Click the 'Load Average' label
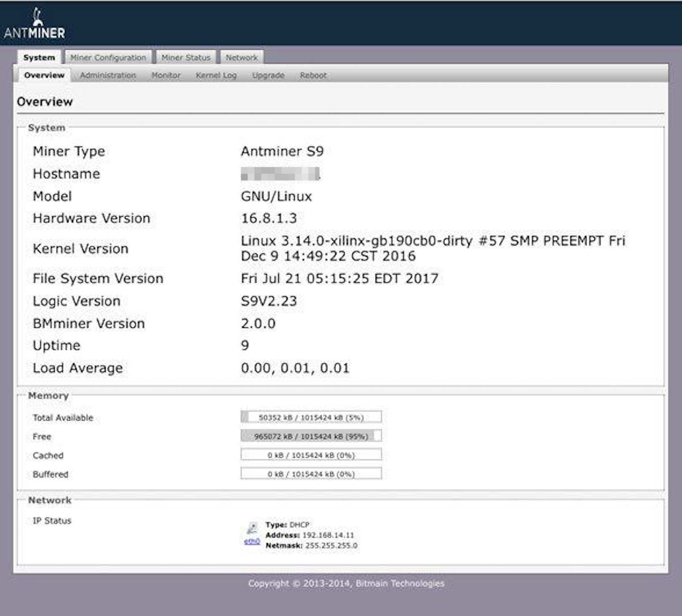 [x=78, y=368]
